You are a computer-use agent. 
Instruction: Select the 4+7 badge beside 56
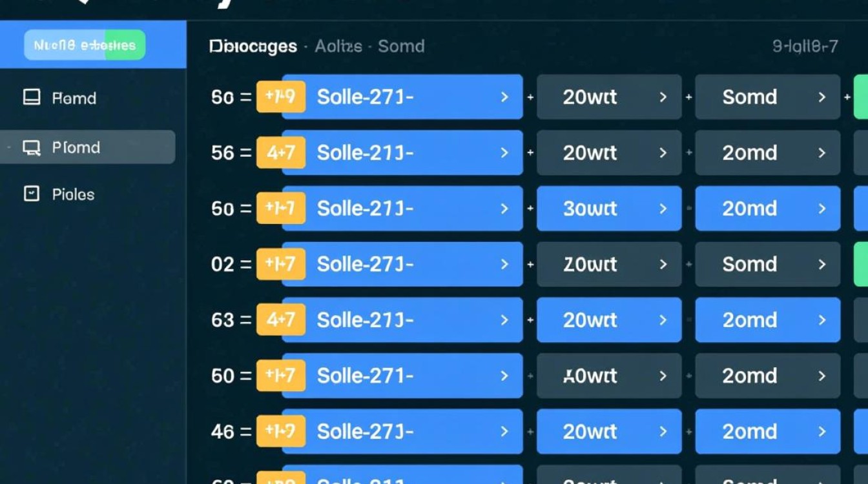coord(281,153)
